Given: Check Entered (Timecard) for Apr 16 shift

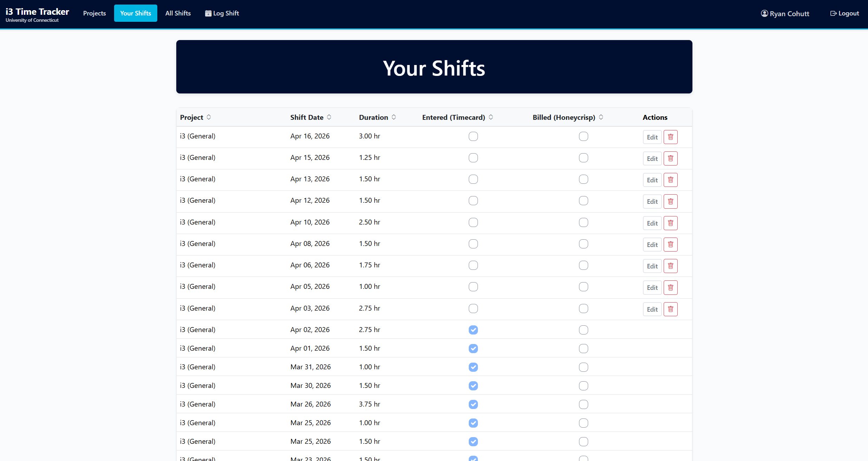Looking at the screenshot, I should coord(473,136).
